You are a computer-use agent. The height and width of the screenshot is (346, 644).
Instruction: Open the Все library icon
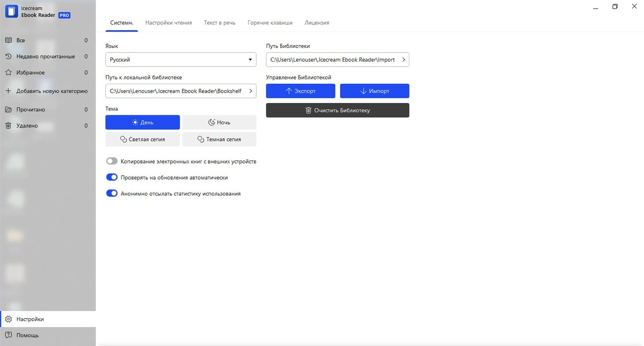click(x=8, y=40)
